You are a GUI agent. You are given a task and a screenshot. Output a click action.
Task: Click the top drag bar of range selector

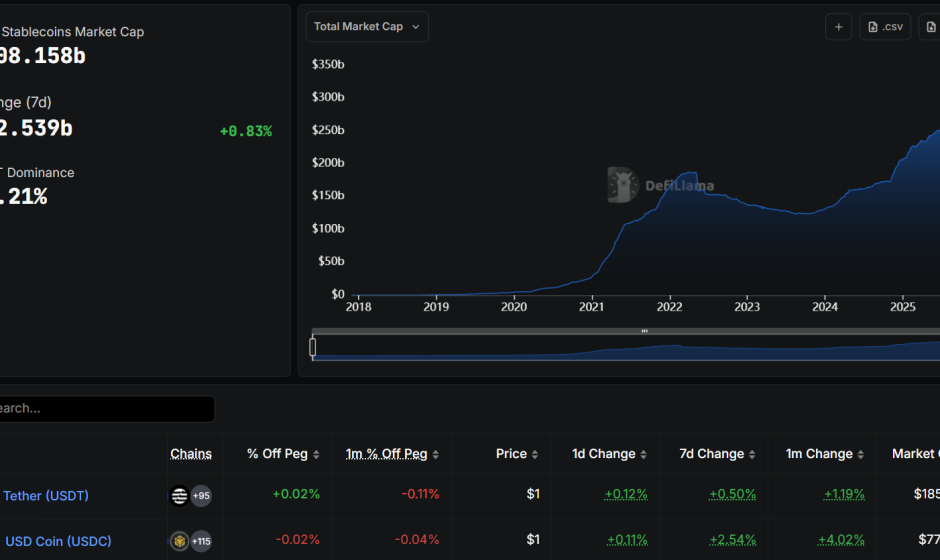pos(644,331)
